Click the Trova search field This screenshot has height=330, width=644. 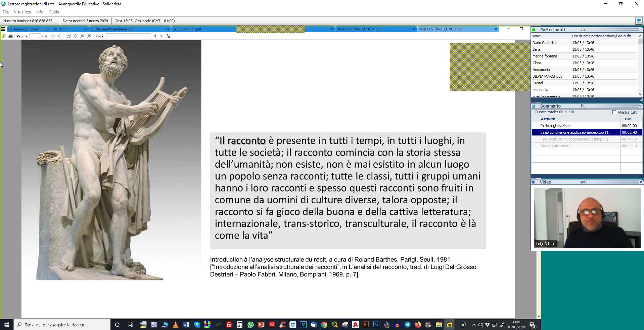129,36
